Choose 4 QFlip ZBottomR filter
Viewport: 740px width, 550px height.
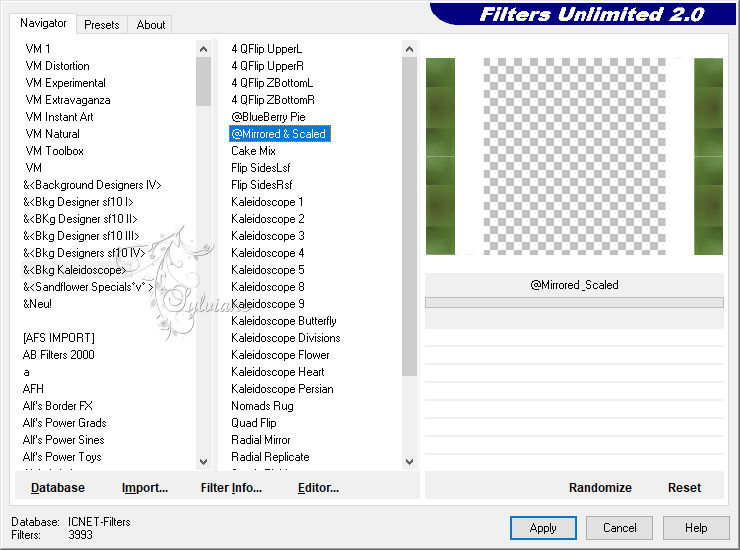click(273, 100)
